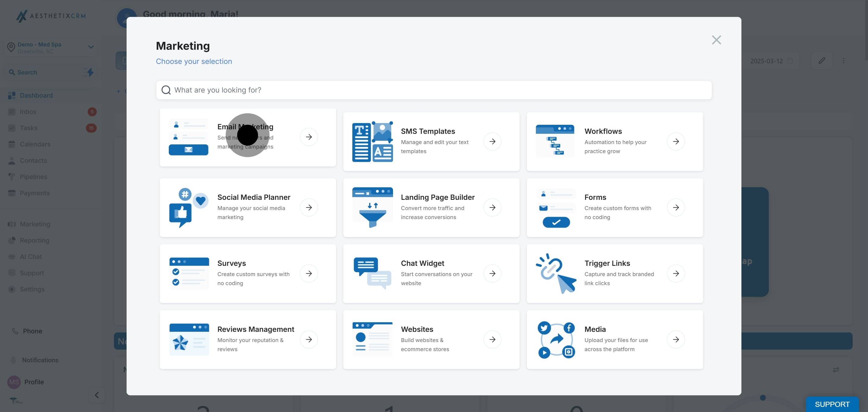Click the Media social sharing icon

pos(556,339)
